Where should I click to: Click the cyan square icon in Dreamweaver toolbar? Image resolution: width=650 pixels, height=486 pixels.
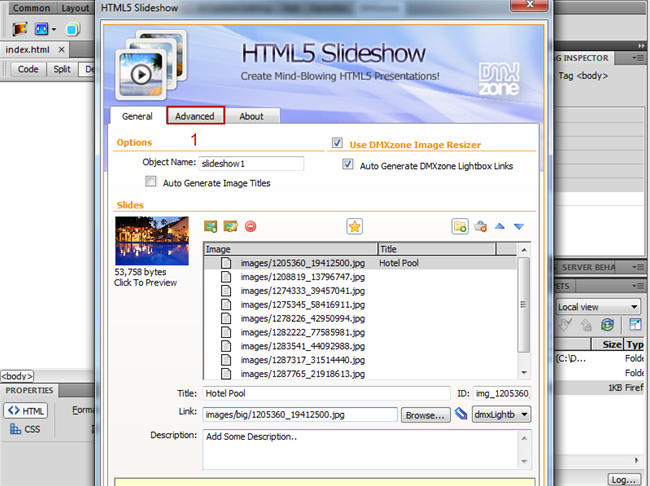tap(73, 29)
